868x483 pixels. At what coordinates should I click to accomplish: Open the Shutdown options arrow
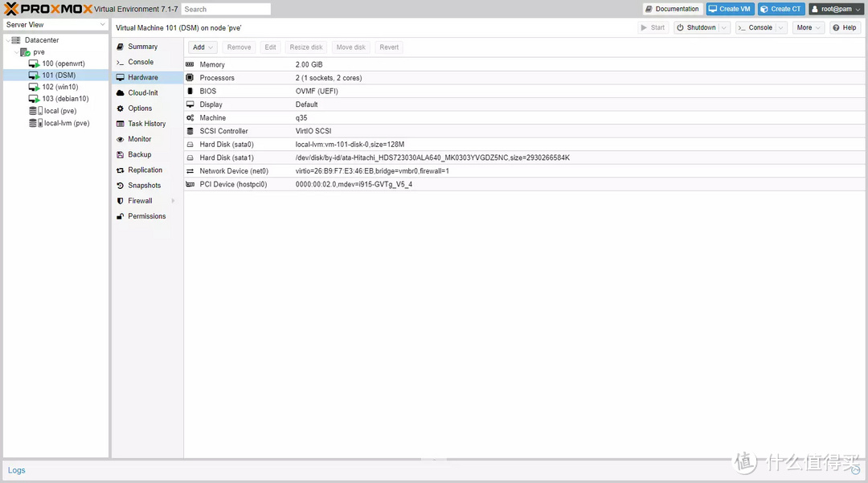tap(724, 27)
